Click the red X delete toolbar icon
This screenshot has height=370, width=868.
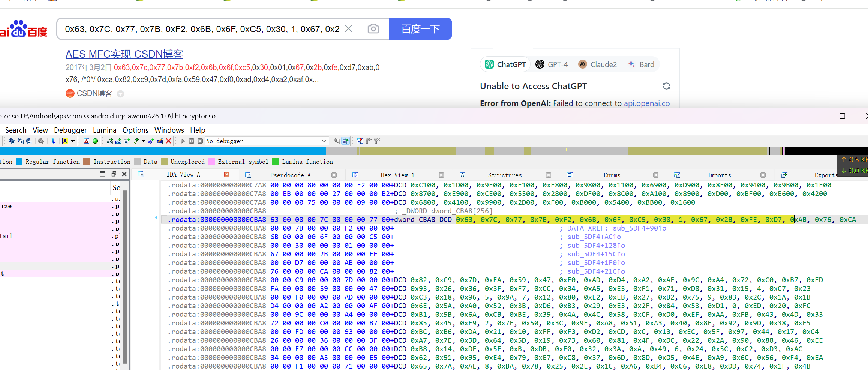coord(169,141)
